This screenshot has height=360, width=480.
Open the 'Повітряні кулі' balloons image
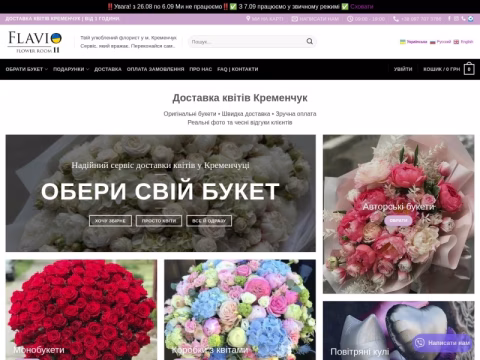(x=398, y=330)
